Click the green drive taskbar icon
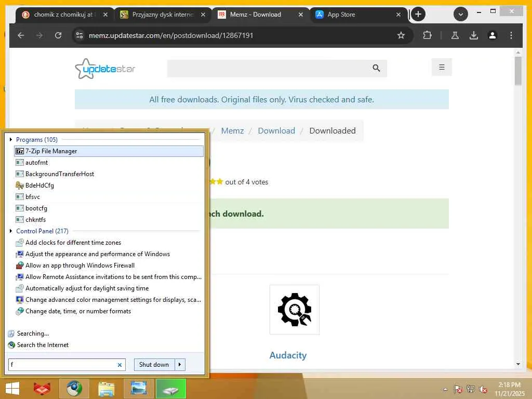The image size is (532, 399). (x=170, y=389)
